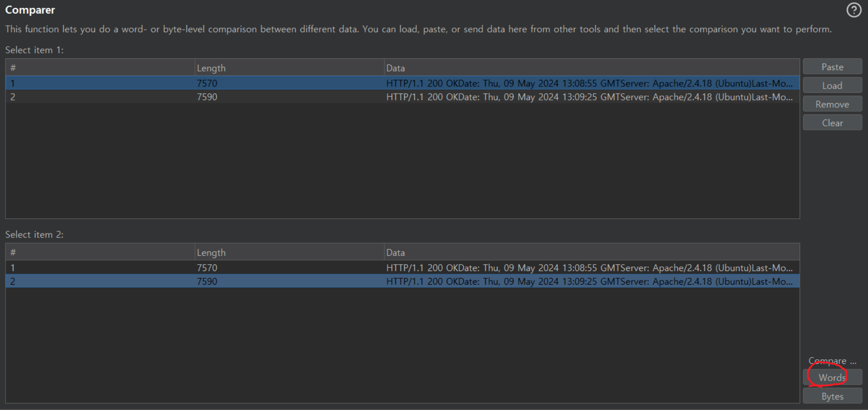Sort item 2 table by # column header
The image size is (868, 410).
[x=100, y=253]
